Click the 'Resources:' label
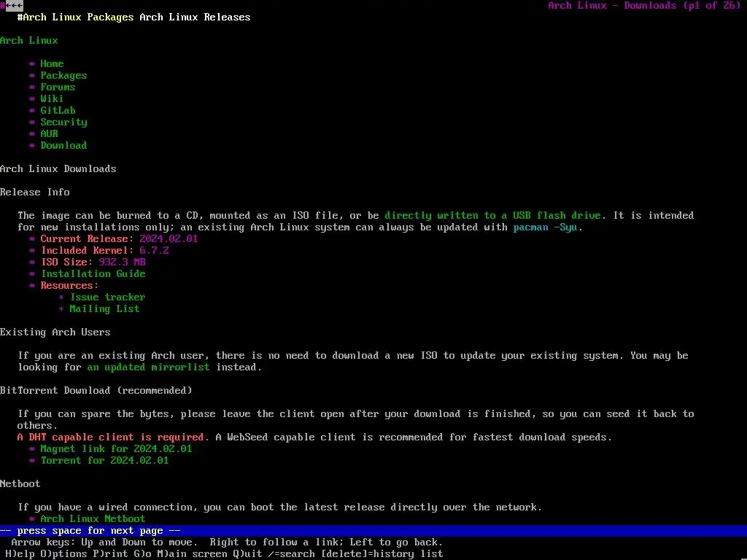Screen dimensions: 747x560 (x=69, y=285)
